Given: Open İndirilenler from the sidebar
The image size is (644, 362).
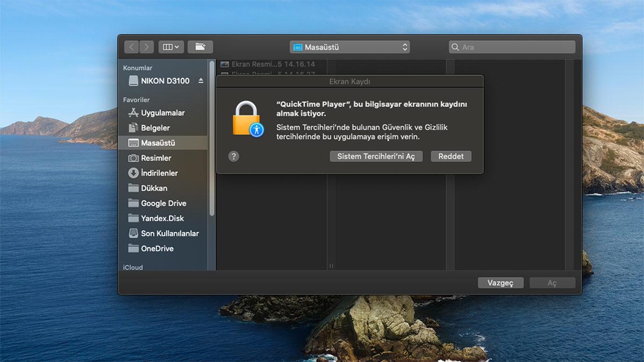Looking at the screenshot, I should pos(157,173).
